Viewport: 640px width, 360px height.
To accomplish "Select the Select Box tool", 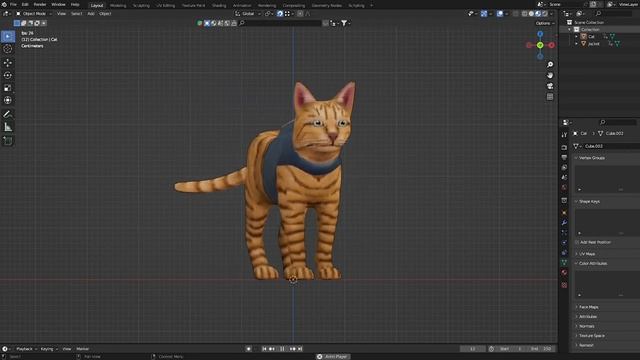I will [x=8, y=36].
